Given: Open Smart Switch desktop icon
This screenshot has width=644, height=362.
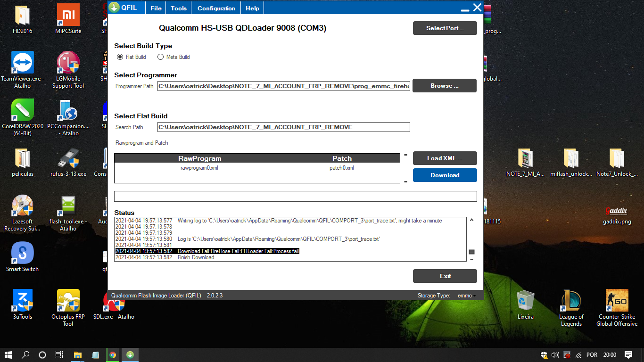Looking at the screenshot, I should (x=23, y=257).
